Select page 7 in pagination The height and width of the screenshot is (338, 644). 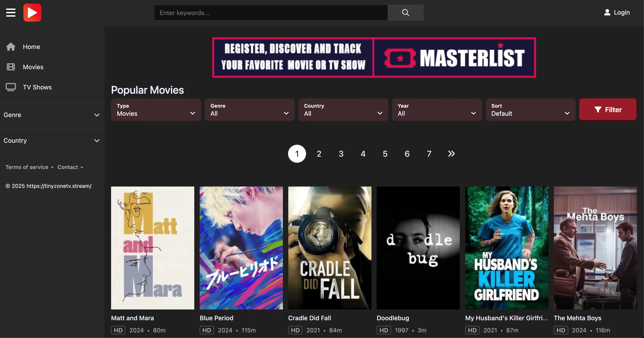click(x=429, y=154)
